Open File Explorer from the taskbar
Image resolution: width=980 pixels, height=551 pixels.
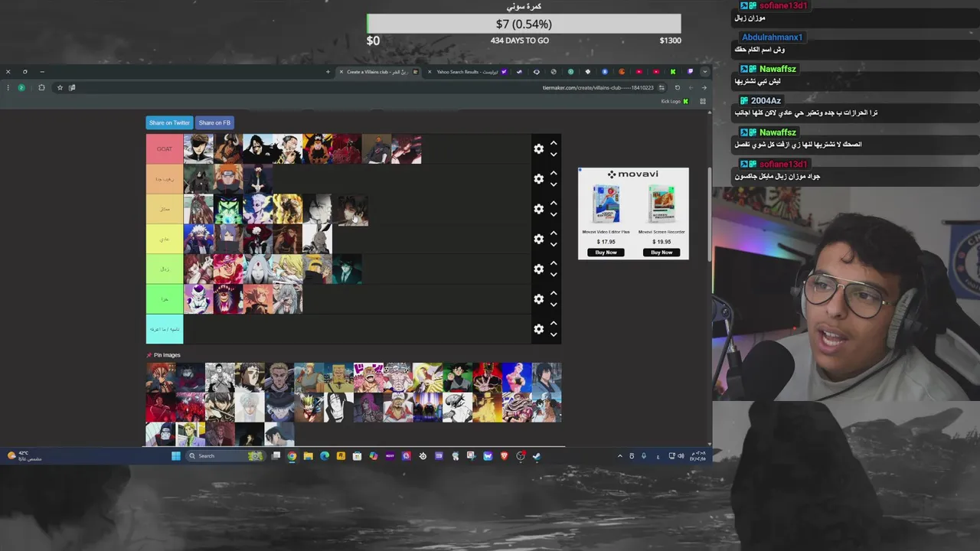click(308, 456)
